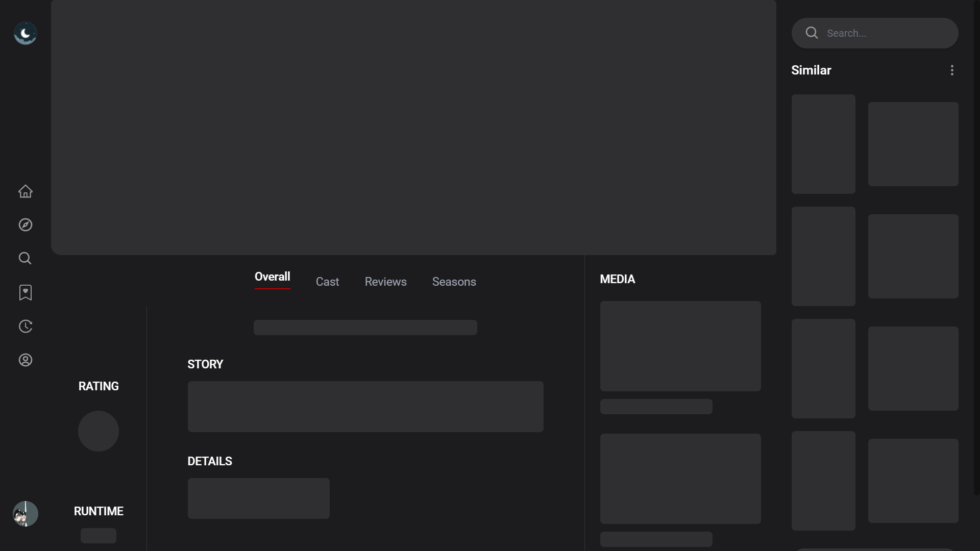The height and width of the screenshot is (551, 980).
Task: Open the Reviews tab
Action: [x=385, y=282]
